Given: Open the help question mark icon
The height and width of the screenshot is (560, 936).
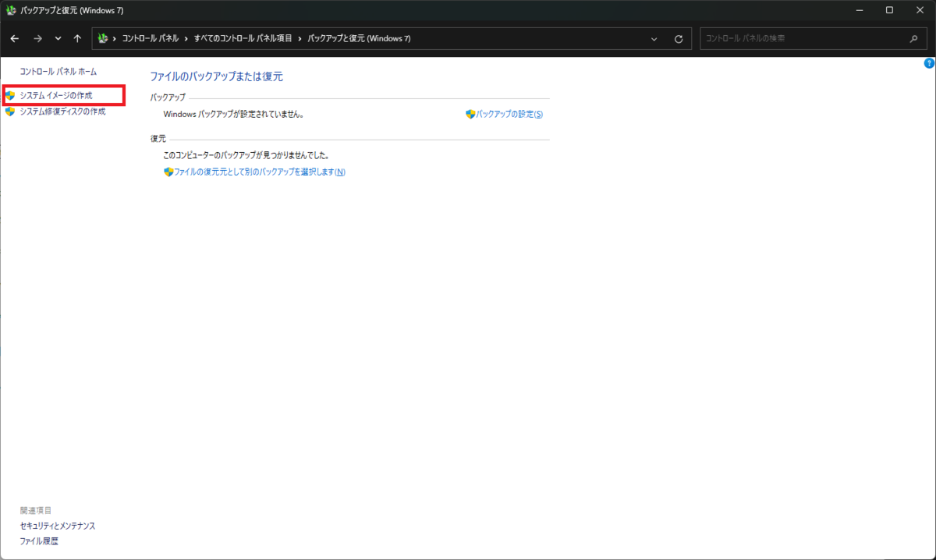Looking at the screenshot, I should (929, 63).
